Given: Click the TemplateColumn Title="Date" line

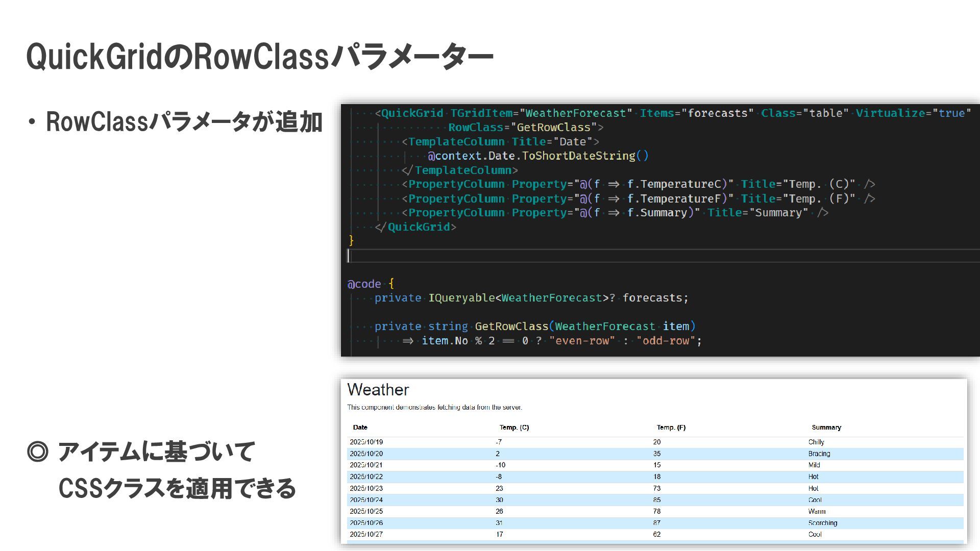Looking at the screenshot, I should point(500,142).
